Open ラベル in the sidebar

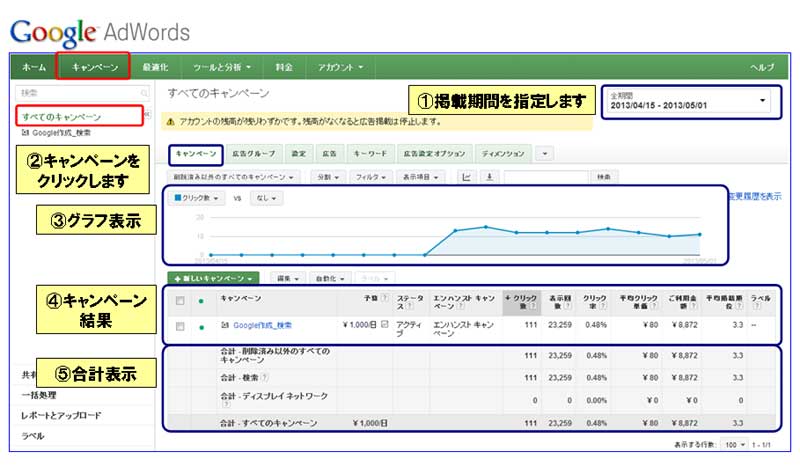click(x=32, y=436)
